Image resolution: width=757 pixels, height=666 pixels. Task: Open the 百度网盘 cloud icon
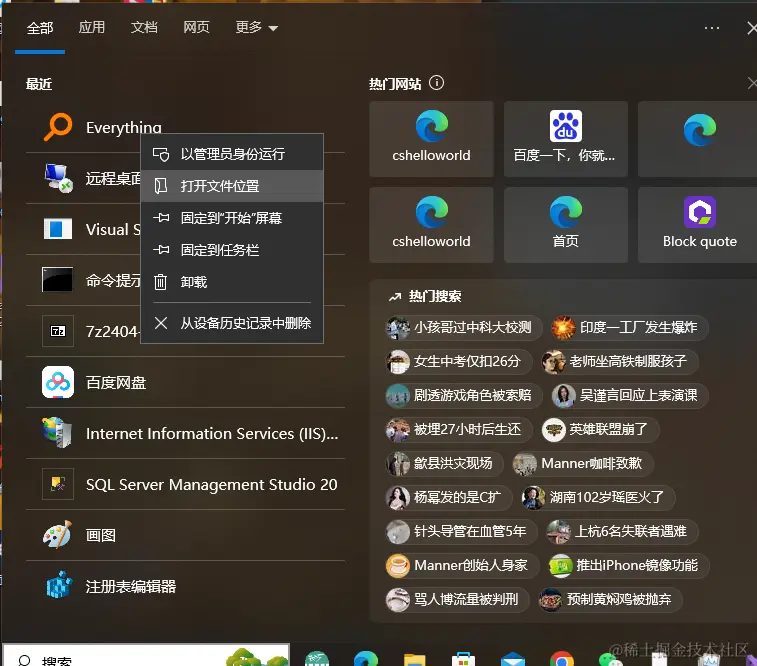coord(58,382)
